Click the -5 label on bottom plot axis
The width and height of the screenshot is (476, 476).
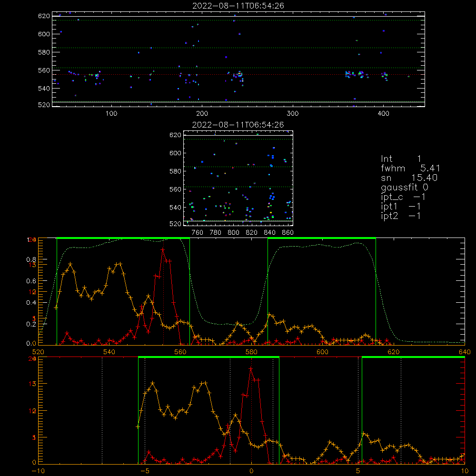(x=145, y=471)
